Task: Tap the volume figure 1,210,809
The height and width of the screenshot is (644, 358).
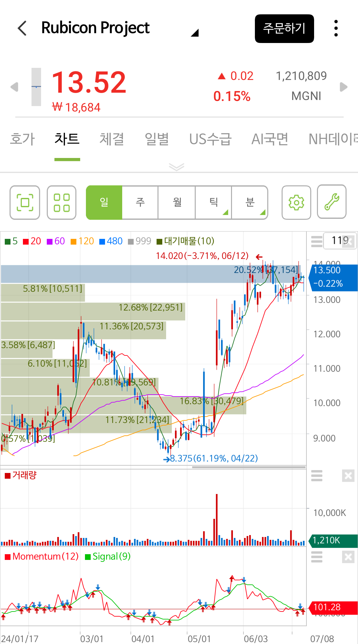Action: tap(301, 76)
